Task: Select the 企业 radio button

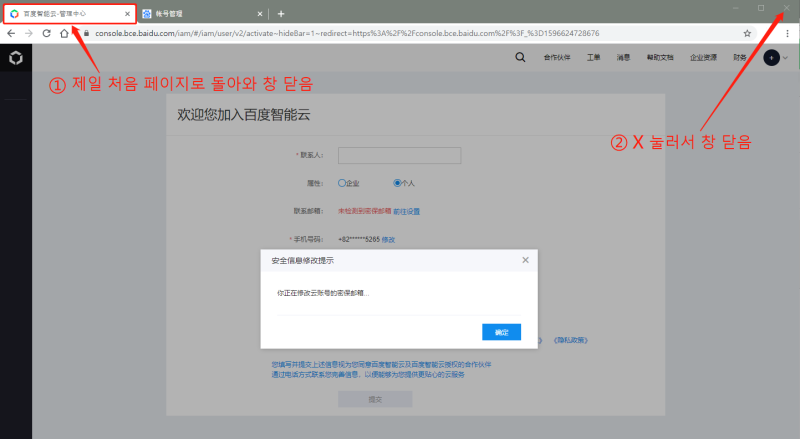Action: tap(342, 183)
